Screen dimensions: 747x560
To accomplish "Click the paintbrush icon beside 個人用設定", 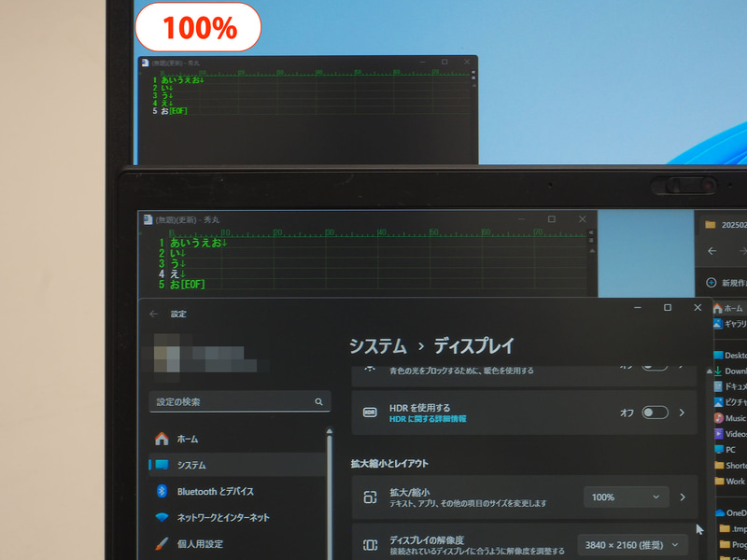I will click(x=161, y=542).
